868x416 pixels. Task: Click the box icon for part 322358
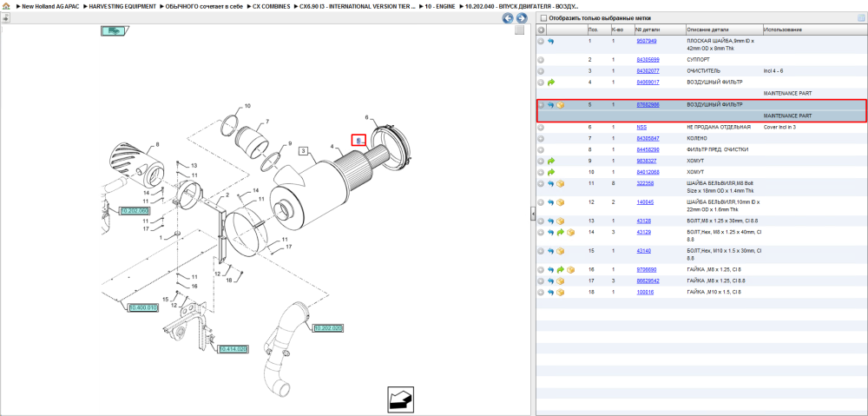point(560,183)
